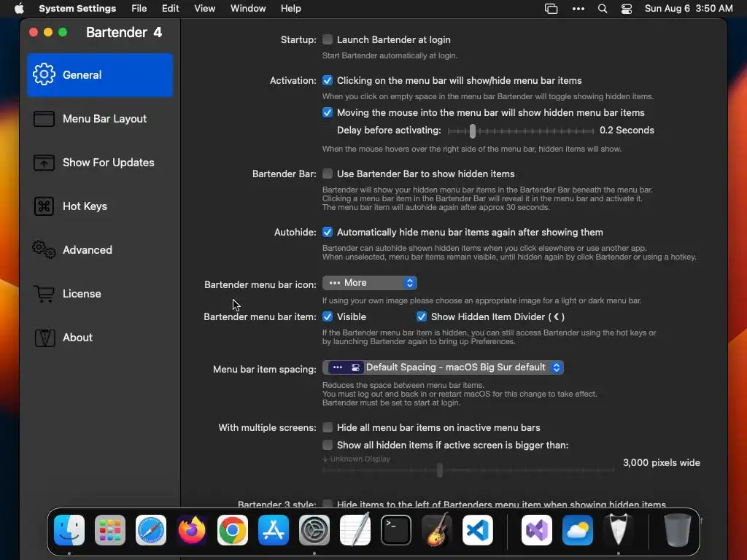Select the Advanced gears icon
This screenshot has height=560, width=747.
coord(44,249)
